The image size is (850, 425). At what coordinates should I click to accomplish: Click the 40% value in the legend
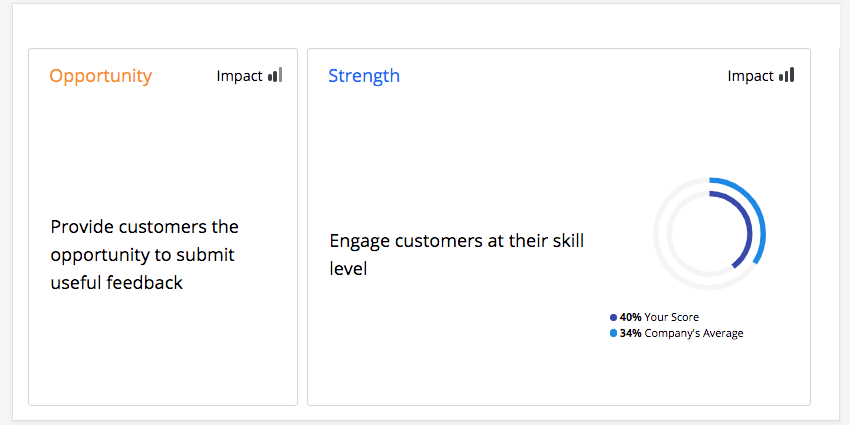[630, 318]
